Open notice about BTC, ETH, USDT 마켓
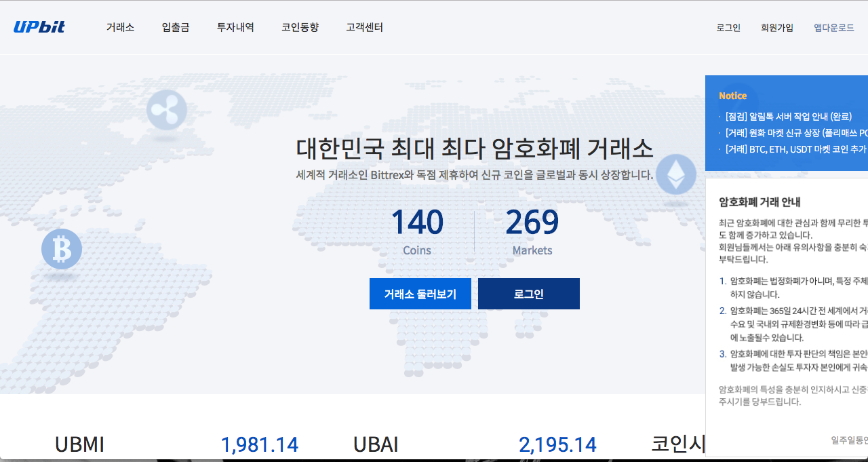The width and height of the screenshot is (868, 462). [x=796, y=149]
